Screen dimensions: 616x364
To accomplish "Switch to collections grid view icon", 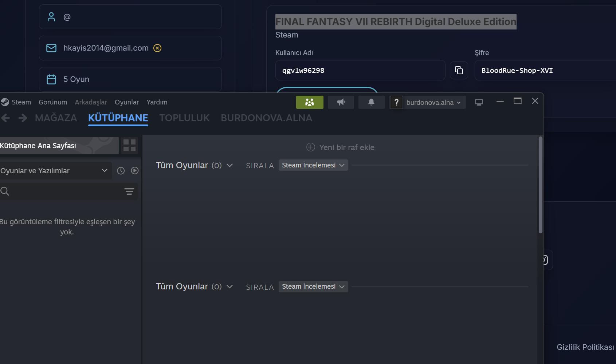I will (x=129, y=146).
